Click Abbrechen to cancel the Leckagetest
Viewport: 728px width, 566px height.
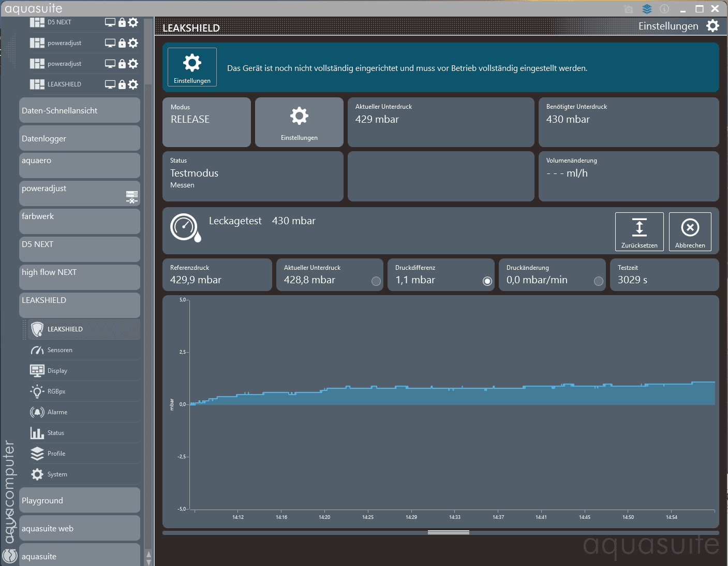(690, 231)
